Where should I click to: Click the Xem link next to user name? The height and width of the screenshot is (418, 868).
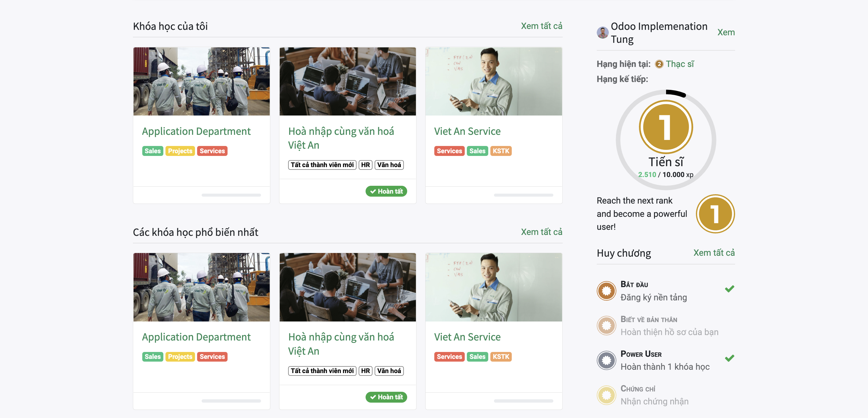pyautogui.click(x=726, y=32)
